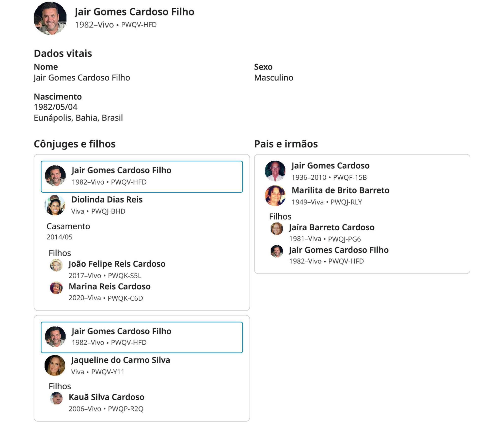
Task: Click Marina Reis Cardoso's small avatar
Action: click(56, 288)
